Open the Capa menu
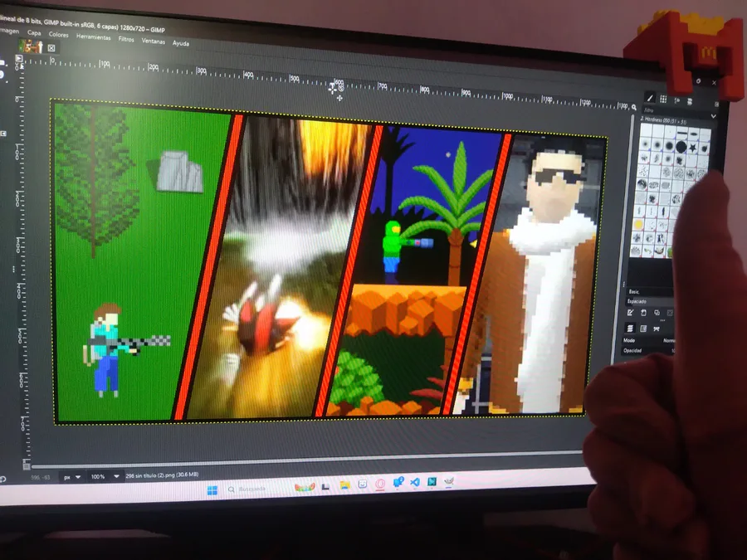 (34, 33)
